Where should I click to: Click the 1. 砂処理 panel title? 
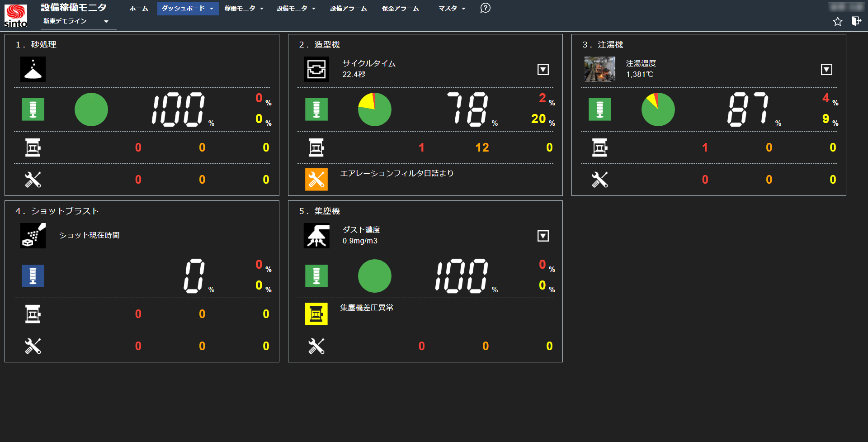tap(36, 44)
